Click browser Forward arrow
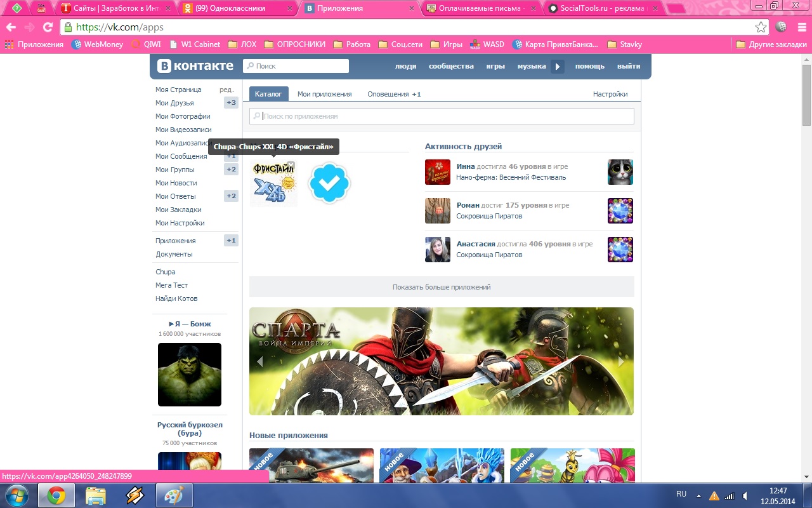The height and width of the screenshot is (508, 812). [x=29, y=27]
